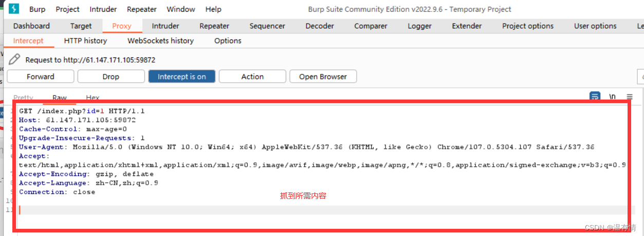The width and height of the screenshot is (644, 236).
Task: Open the Window menu
Action: (181, 9)
